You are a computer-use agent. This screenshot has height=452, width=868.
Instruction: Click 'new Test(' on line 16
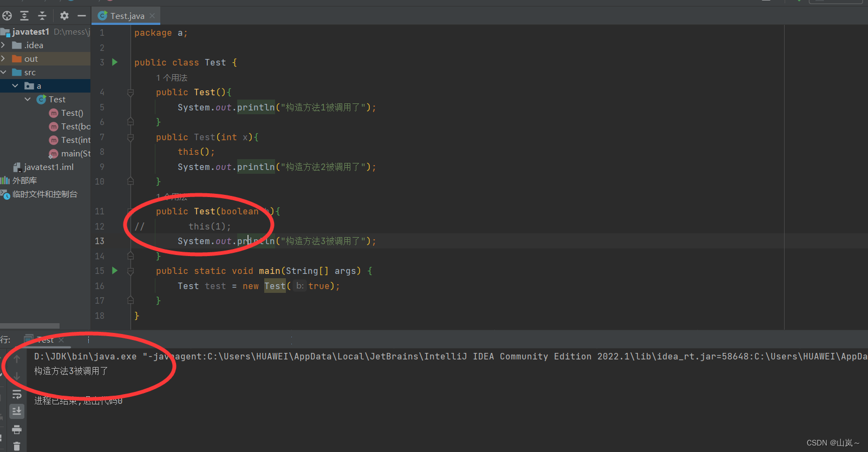266,286
